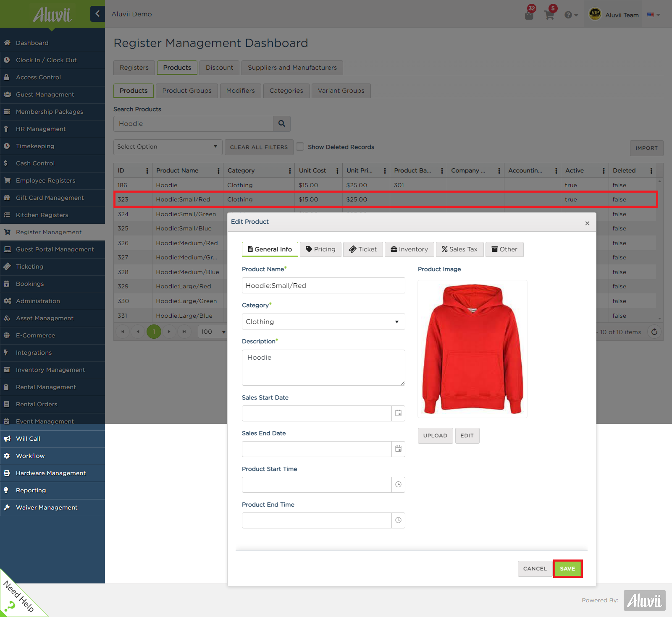Image resolution: width=672 pixels, height=617 pixels.
Task: Open Product End Time clock picker
Action: pos(398,520)
